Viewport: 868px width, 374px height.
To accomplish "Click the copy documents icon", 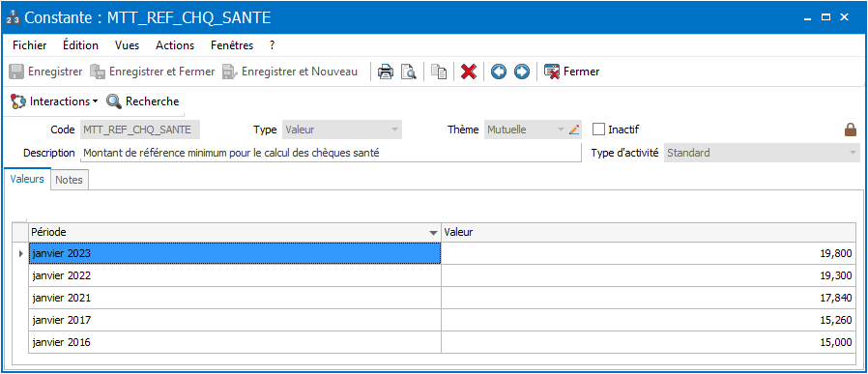I will click(439, 72).
